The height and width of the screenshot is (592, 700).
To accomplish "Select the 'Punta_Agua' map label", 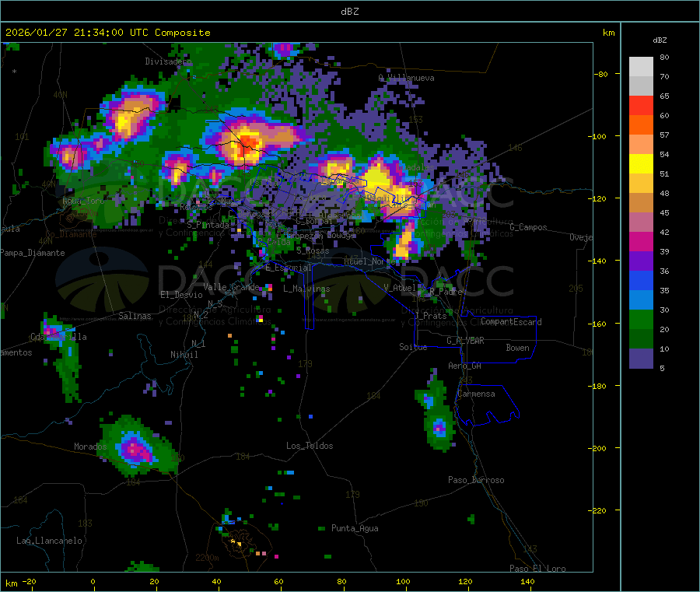I will click(355, 528).
